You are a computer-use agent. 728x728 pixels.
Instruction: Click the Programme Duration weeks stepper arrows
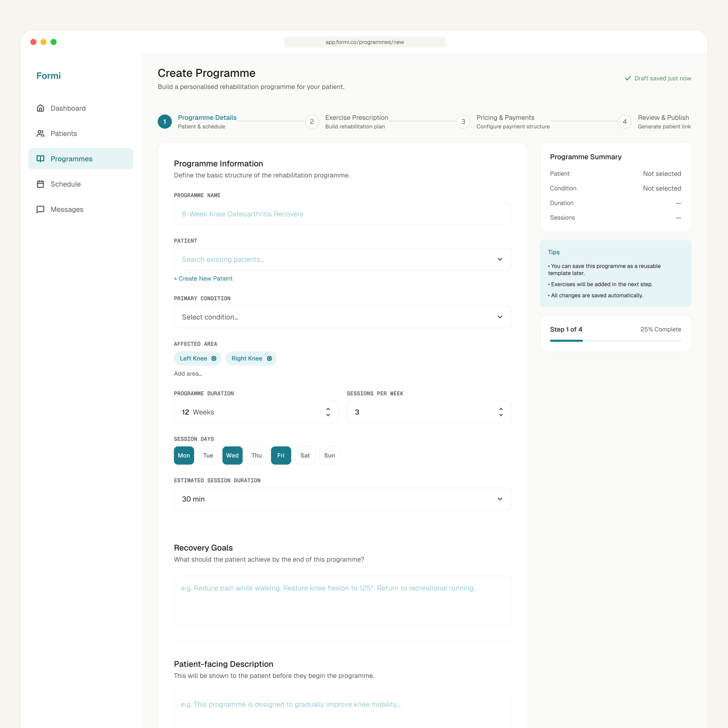coord(328,412)
